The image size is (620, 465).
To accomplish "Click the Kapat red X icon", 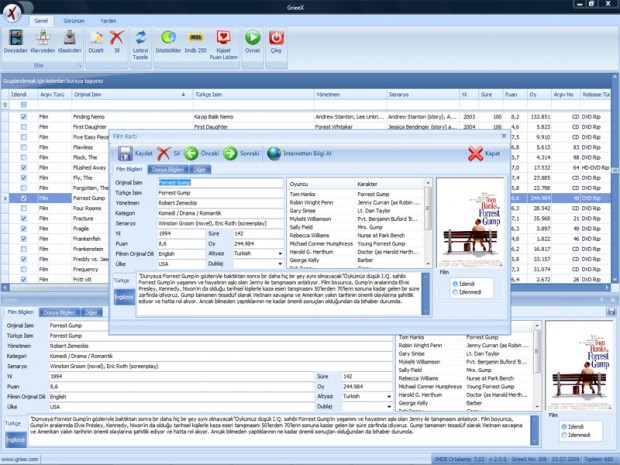I will 475,153.
